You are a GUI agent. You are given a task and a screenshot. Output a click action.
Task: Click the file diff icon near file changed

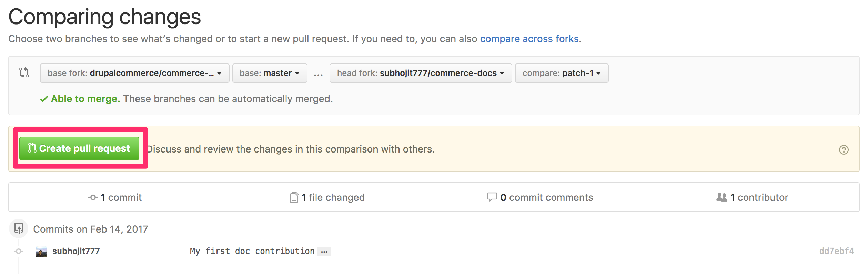[294, 197]
